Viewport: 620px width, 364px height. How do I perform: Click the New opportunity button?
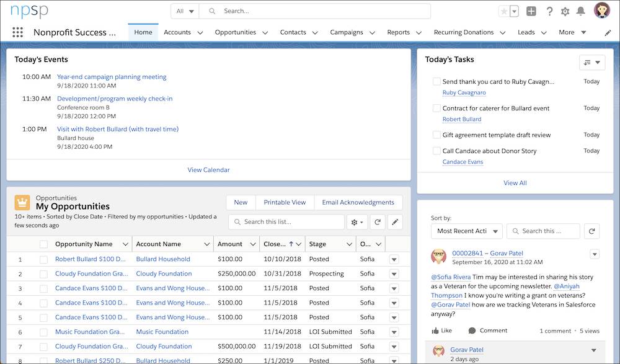click(x=241, y=203)
